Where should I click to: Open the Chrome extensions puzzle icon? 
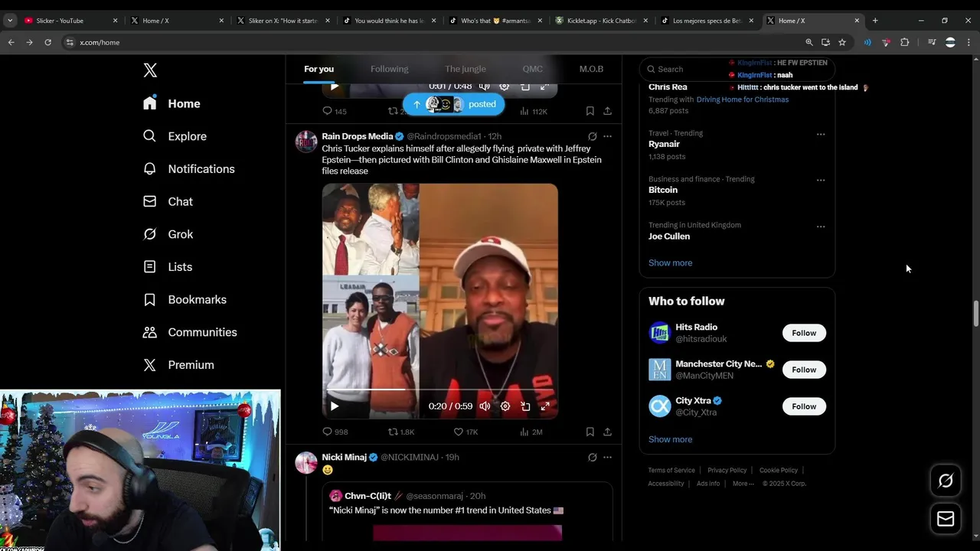coord(904,42)
